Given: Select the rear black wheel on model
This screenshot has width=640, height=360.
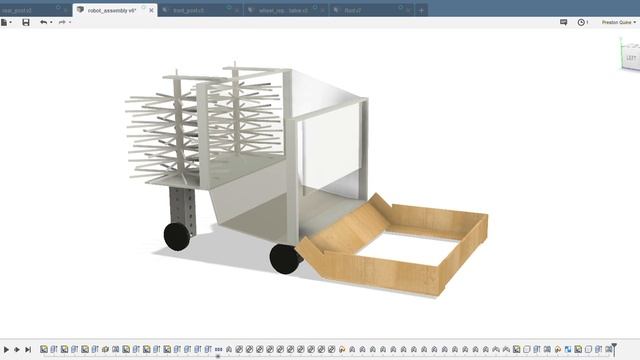Looking at the screenshot, I should pyautogui.click(x=177, y=237).
